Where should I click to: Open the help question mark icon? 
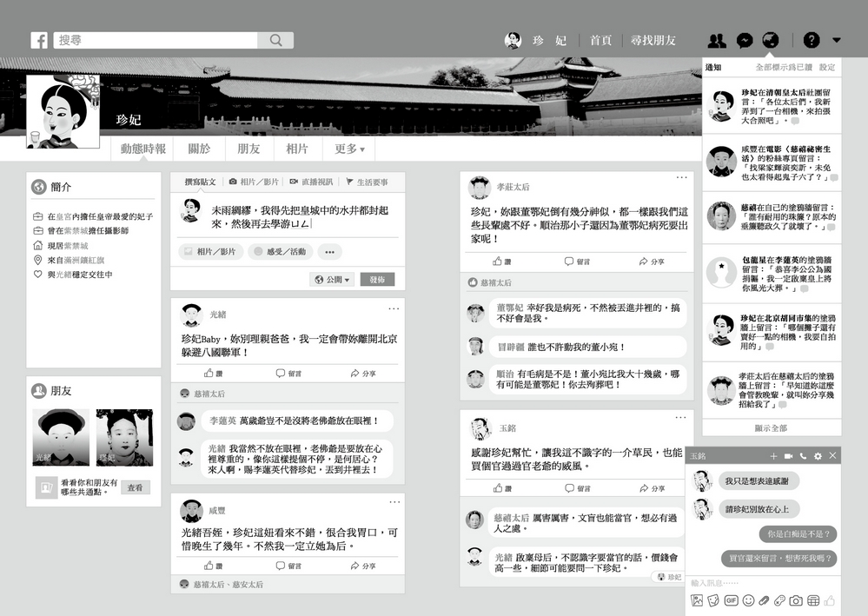(811, 40)
